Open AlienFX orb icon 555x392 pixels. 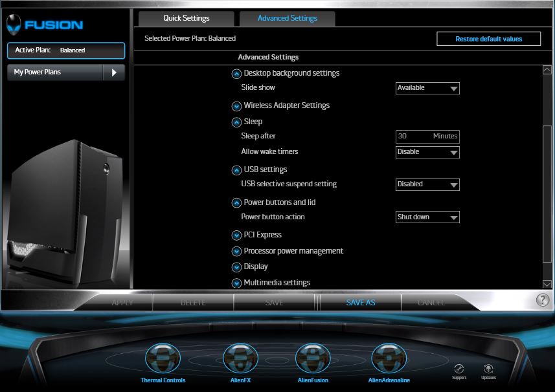click(240, 358)
